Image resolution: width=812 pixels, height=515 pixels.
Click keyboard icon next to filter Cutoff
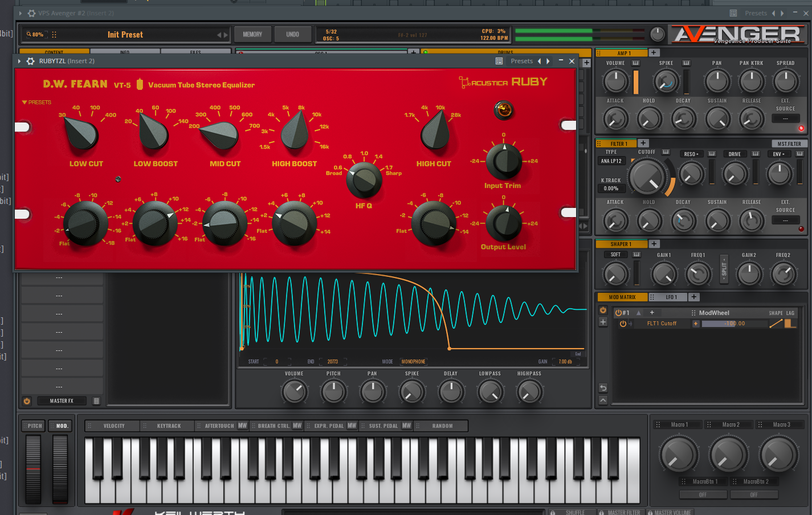(x=666, y=152)
